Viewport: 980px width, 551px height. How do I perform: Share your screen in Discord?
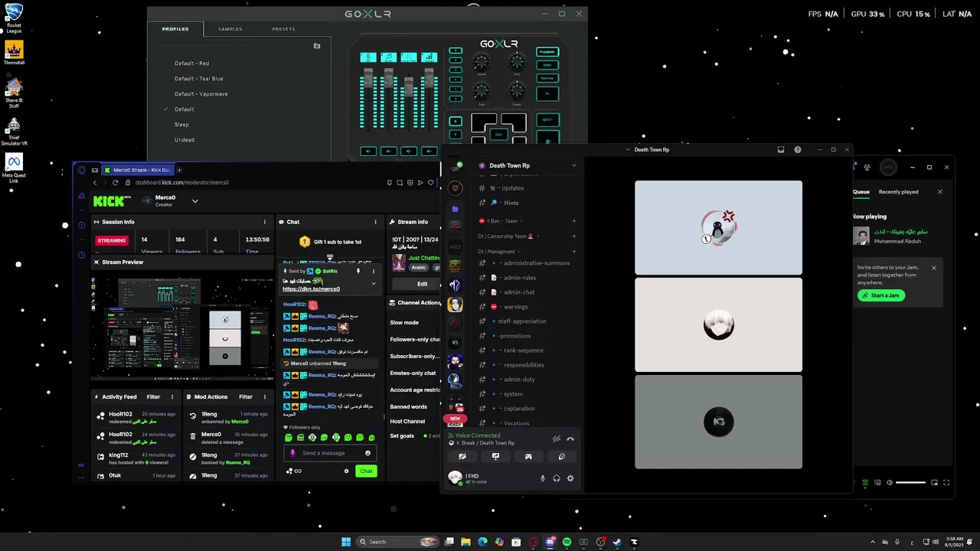pyautogui.click(x=496, y=456)
